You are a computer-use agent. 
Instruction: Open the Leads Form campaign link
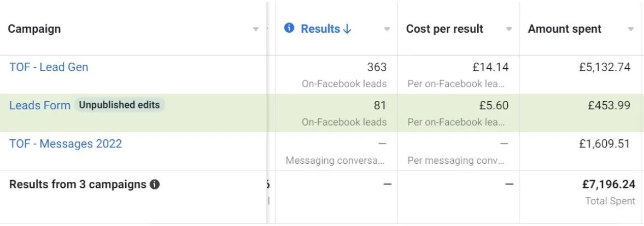[x=40, y=105]
